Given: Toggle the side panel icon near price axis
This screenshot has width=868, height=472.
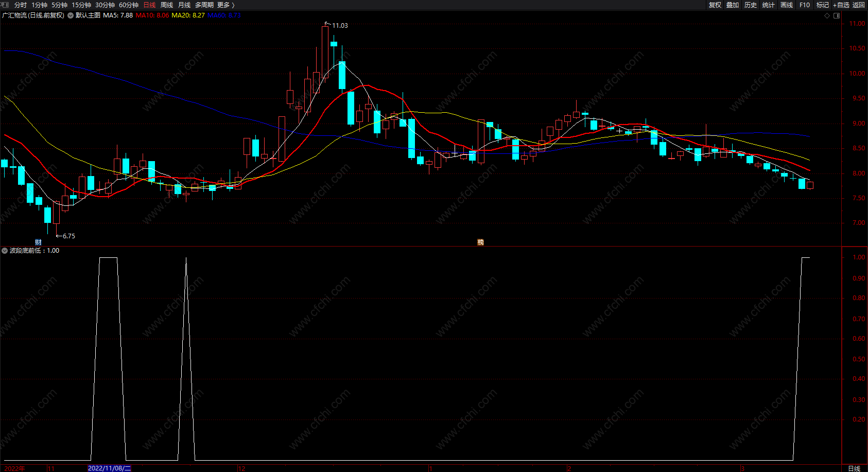Looking at the screenshot, I should tap(837, 15).
